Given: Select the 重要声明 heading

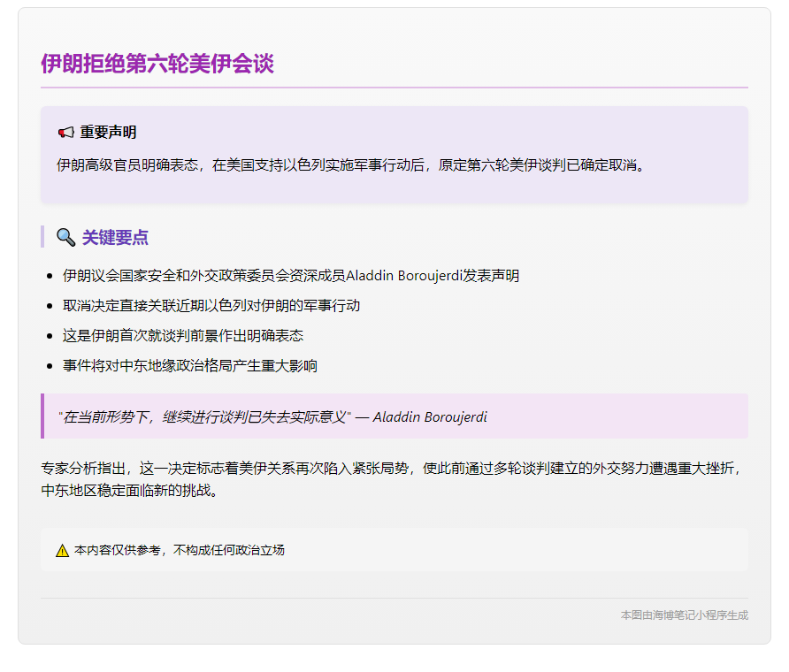Looking at the screenshot, I should click(108, 133).
